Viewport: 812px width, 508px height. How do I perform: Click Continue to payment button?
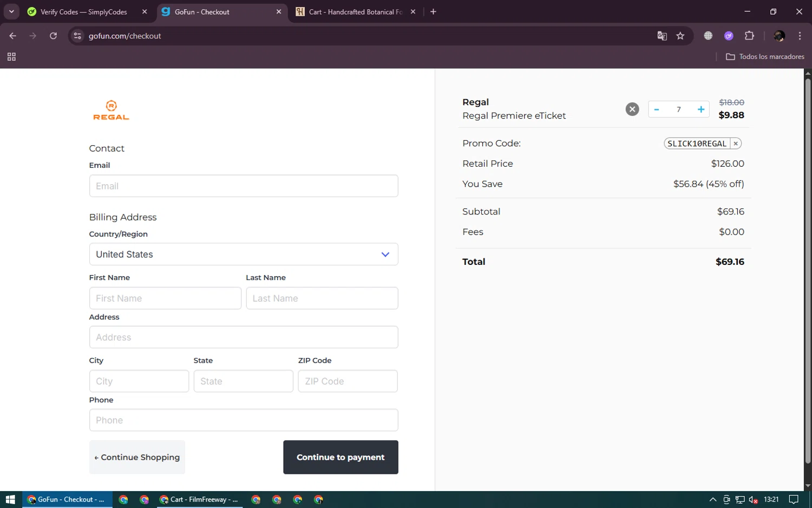(x=340, y=457)
